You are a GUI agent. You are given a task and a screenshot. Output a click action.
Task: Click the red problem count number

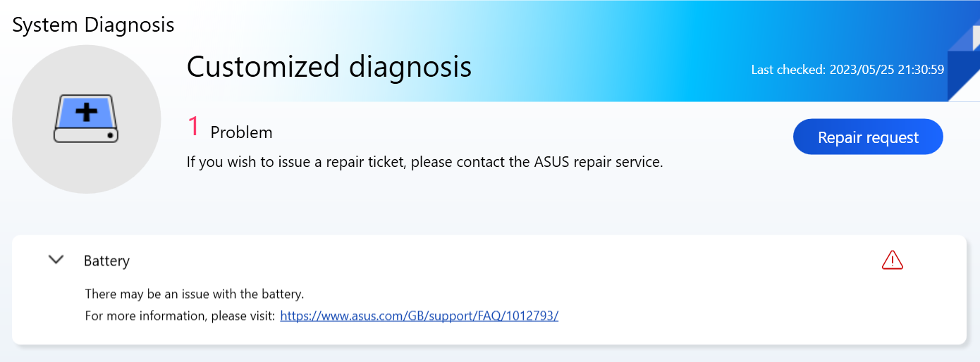coord(193,127)
